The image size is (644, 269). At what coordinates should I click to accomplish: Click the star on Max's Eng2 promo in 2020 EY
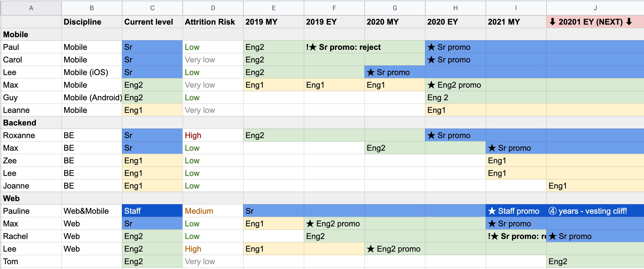click(x=432, y=85)
